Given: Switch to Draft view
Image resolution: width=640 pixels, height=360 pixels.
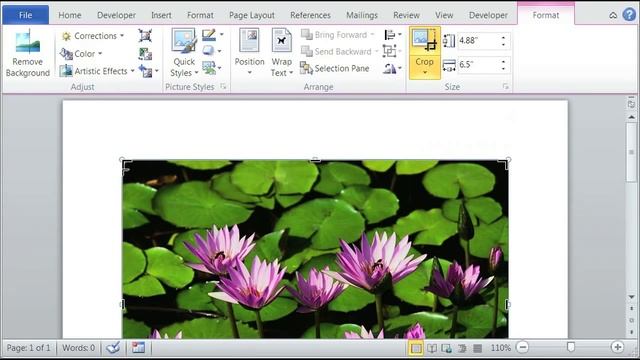Looking at the screenshot, I should tap(477, 348).
